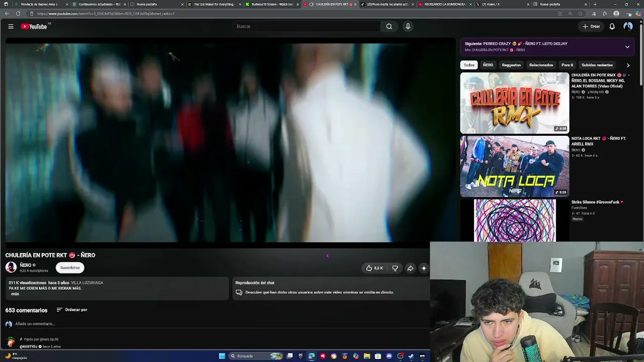Open the YouTube guide hamburger menu
644x362 pixels.
[11, 26]
